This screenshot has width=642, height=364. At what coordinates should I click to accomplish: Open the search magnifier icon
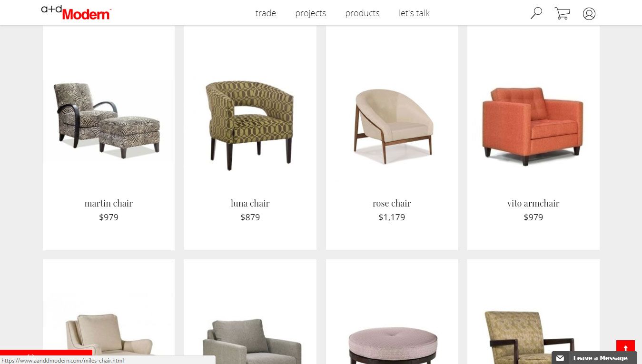[536, 13]
